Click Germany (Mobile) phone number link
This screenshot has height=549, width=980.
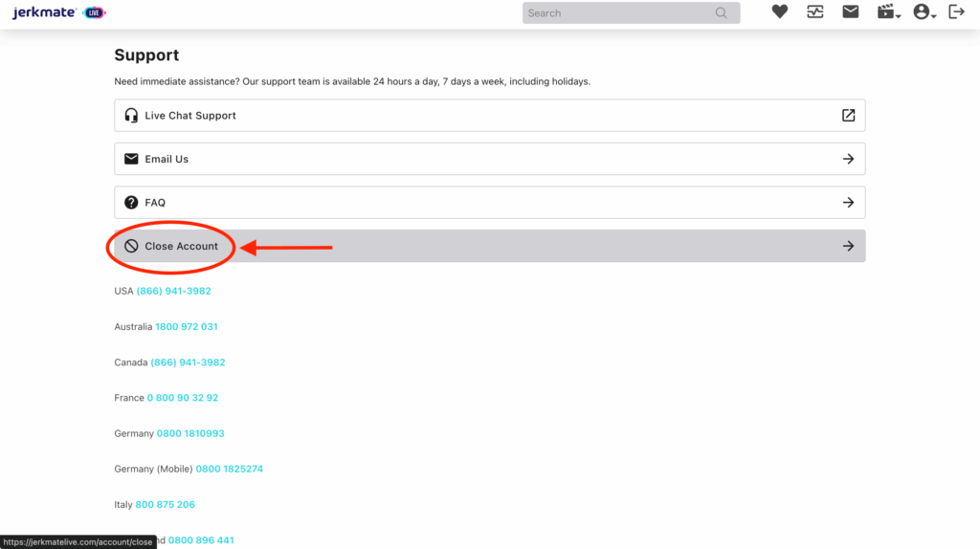229,470
